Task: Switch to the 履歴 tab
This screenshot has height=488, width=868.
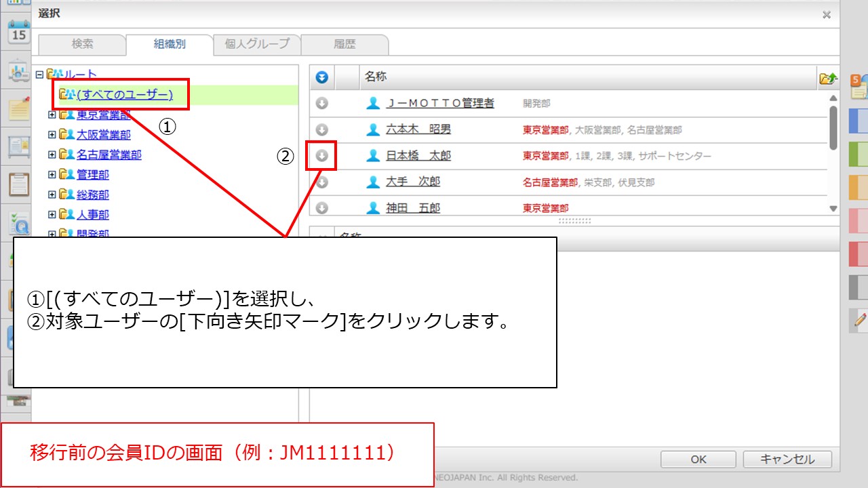Action: [344, 44]
